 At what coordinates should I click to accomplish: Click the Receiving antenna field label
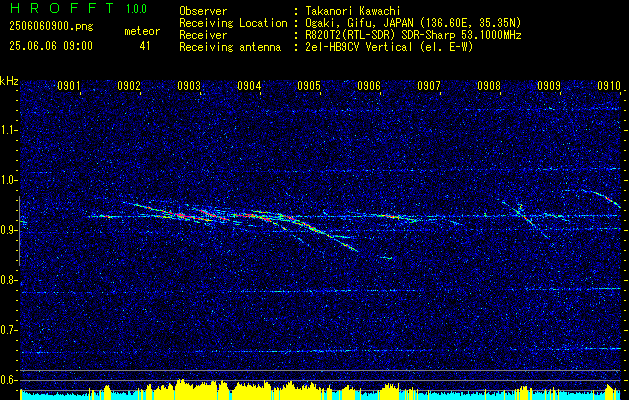click(x=230, y=47)
